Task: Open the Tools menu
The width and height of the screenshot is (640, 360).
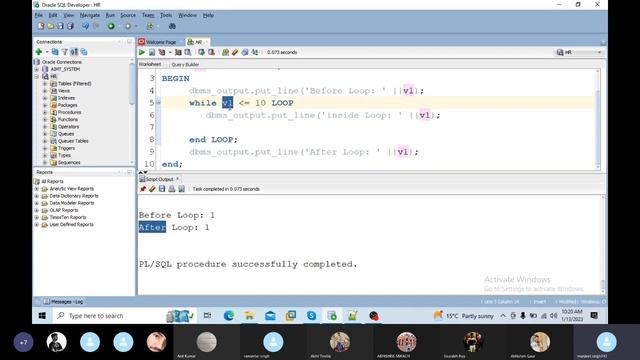Action: (x=166, y=15)
